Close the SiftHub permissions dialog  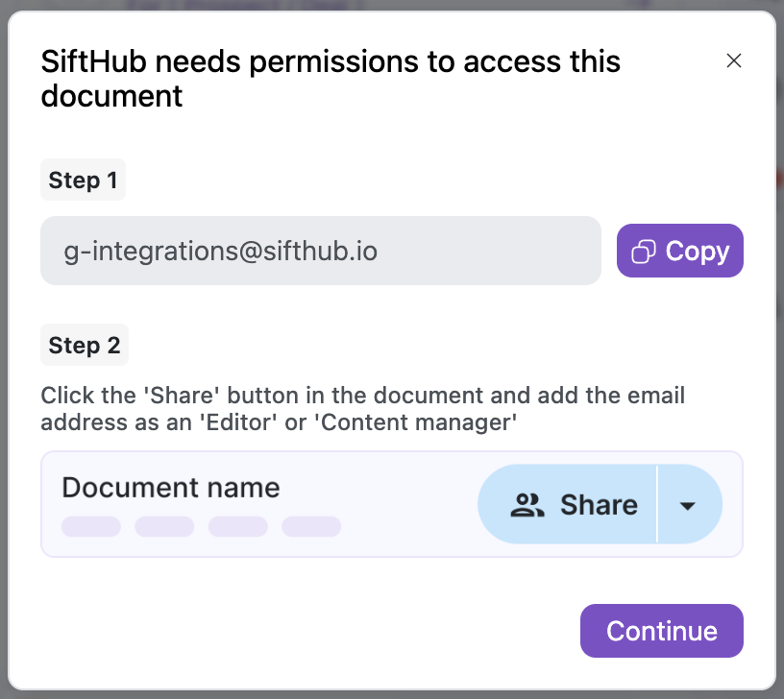pyautogui.click(x=734, y=60)
